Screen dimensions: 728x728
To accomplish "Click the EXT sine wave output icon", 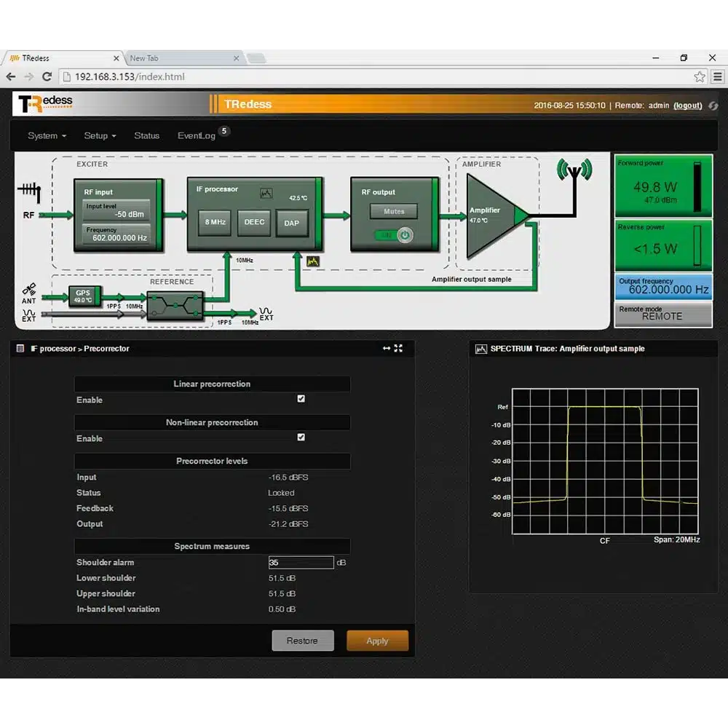I will point(266,314).
